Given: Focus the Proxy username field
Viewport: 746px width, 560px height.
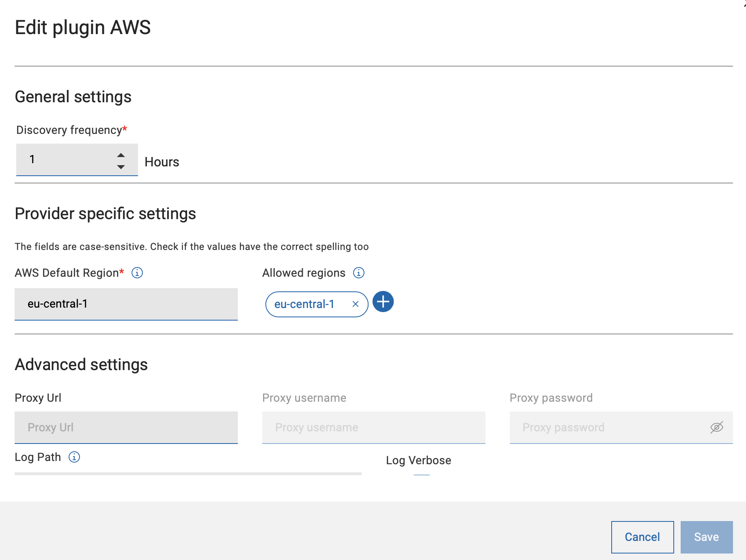Looking at the screenshot, I should 373,427.
